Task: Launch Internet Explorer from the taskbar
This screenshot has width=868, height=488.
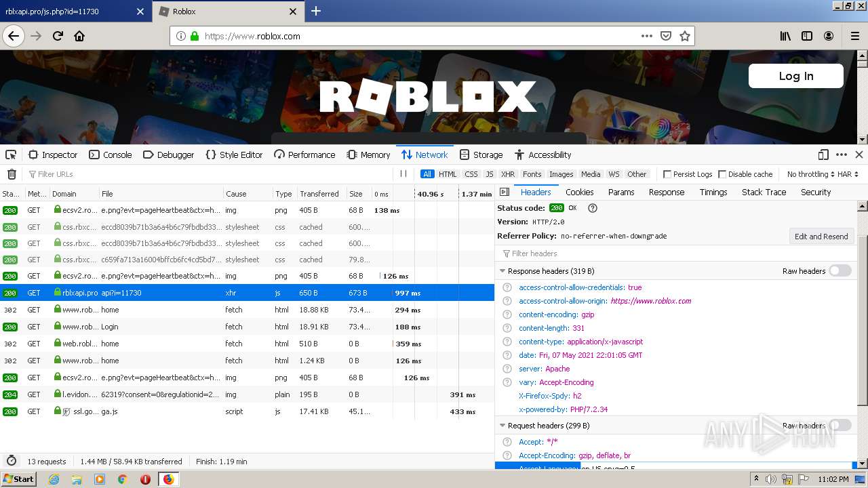Action: pos(54,479)
